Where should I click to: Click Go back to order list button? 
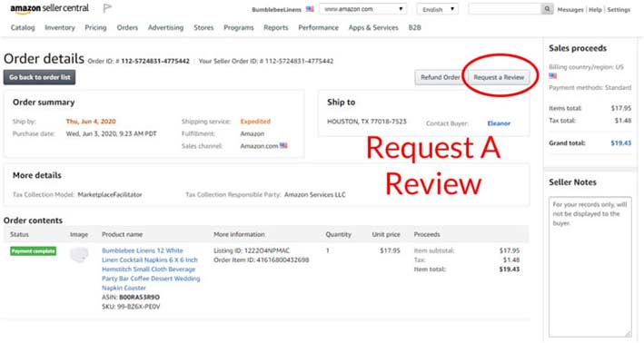pos(39,77)
